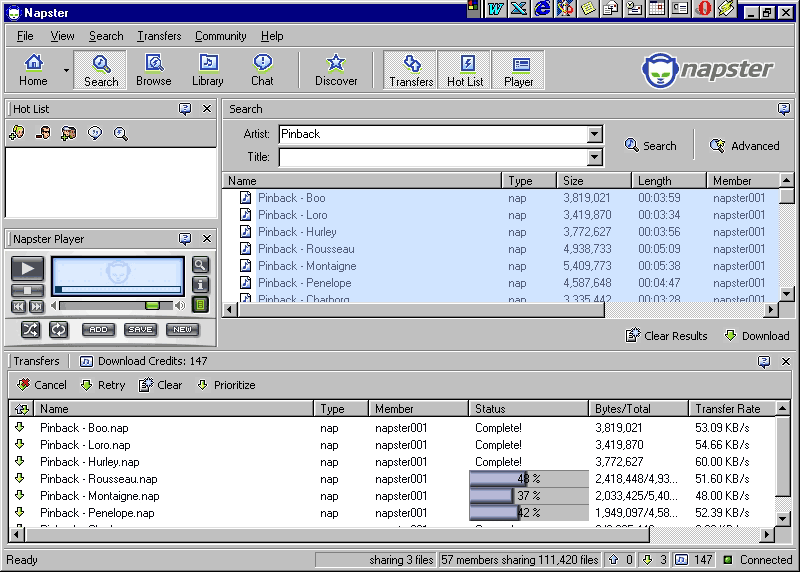Toggle the Transfers panel toolbar button
Image resolution: width=800 pixels, height=572 pixels.
[411, 70]
